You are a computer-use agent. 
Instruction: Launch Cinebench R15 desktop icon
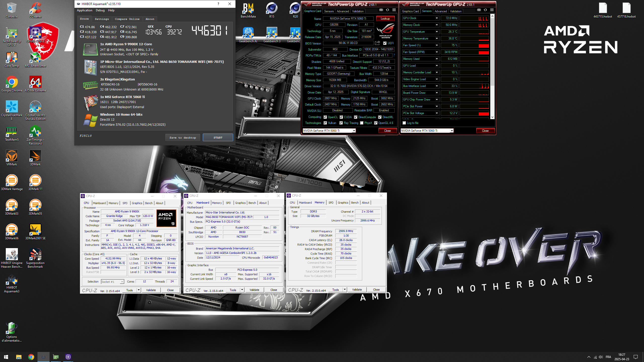point(272,11)
